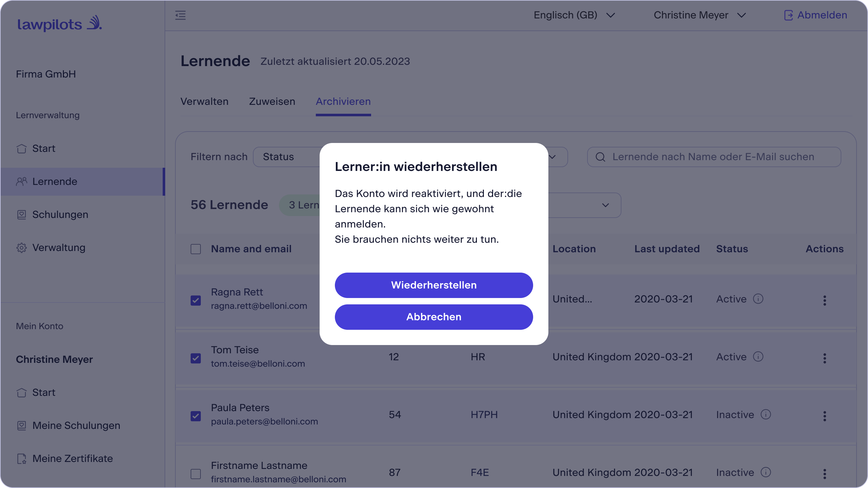Viewport: 868px width, 488px height.
Task: Click the search magnifier icon
Action: 600,157
